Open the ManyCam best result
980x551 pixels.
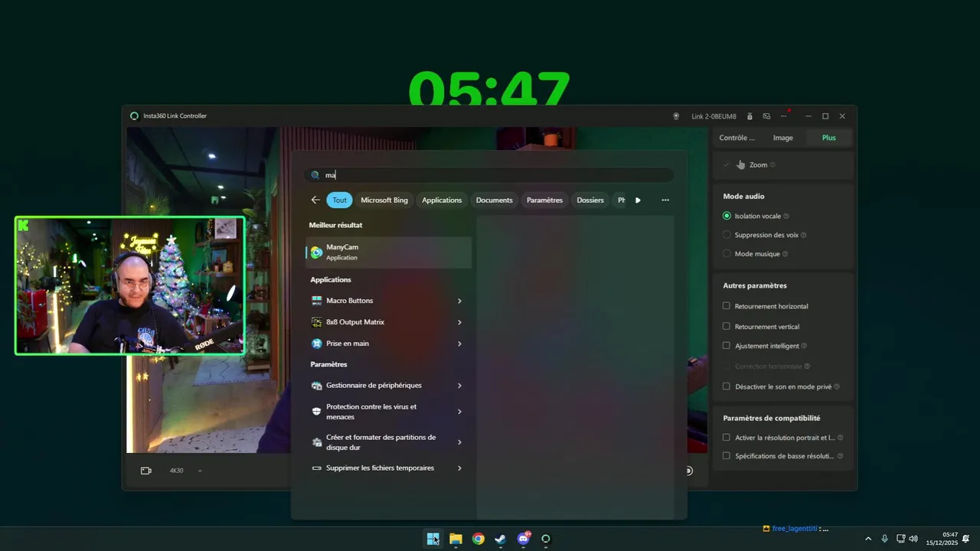[389, 252]
